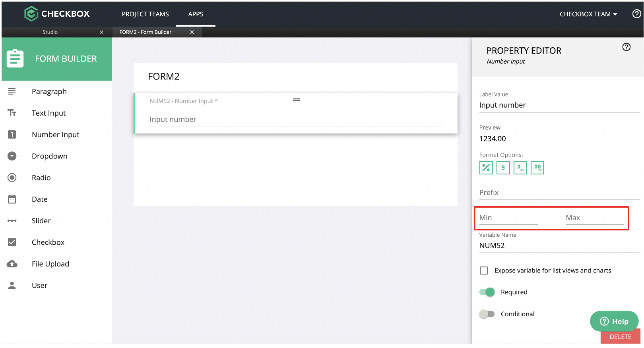Click the green Help button
Viewport: 644px width, 348px height.
[614, 321]
